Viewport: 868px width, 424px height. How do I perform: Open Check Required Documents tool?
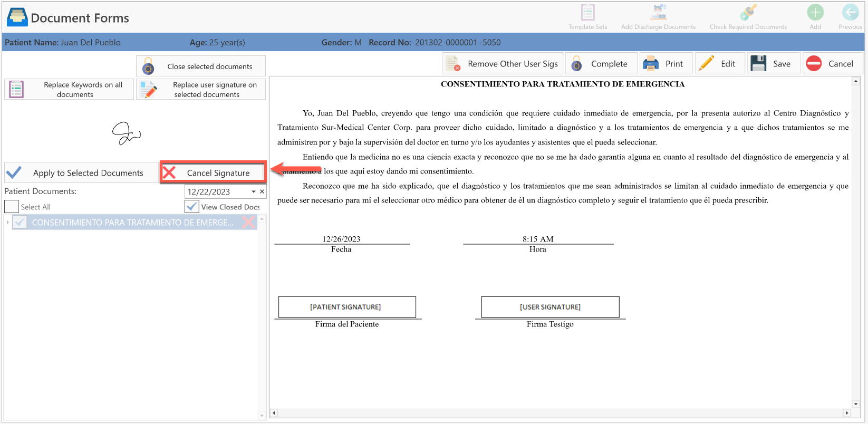click(x=748, y=13)
